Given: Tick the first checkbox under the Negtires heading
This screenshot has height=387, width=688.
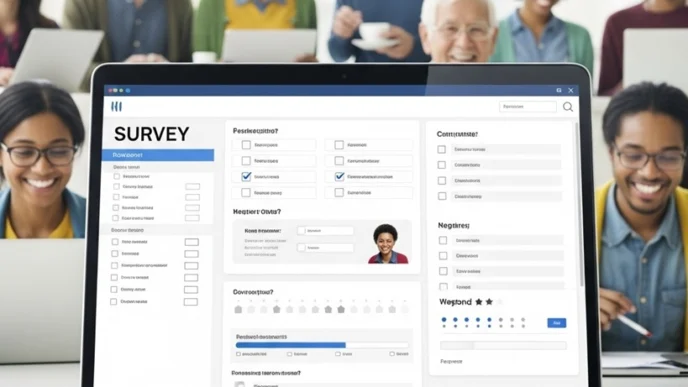Looking at the screenshot, I should [x=443, y=240].
